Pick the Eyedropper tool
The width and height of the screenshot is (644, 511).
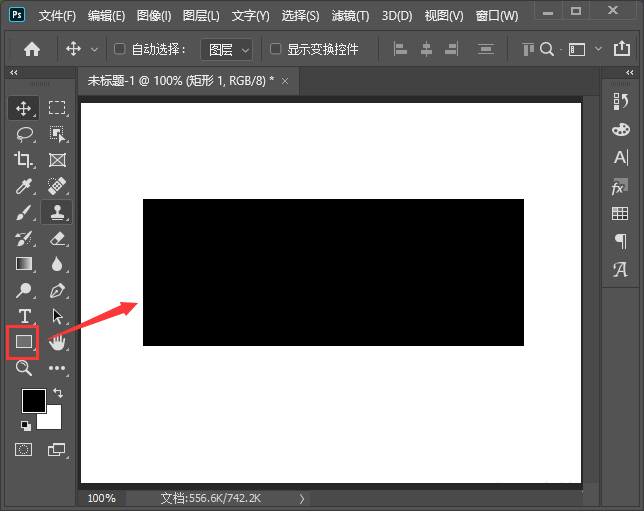[24, 186]
